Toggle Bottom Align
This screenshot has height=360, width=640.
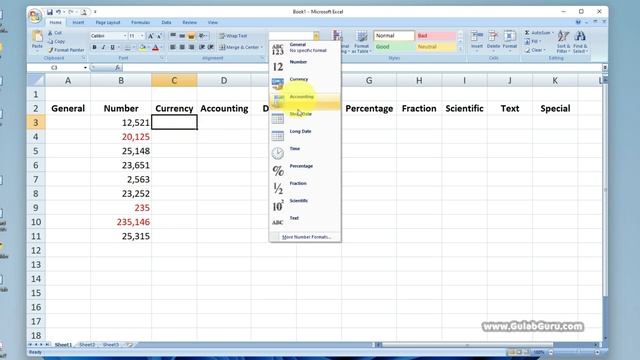pyautogui.click(x=191, y=36)
